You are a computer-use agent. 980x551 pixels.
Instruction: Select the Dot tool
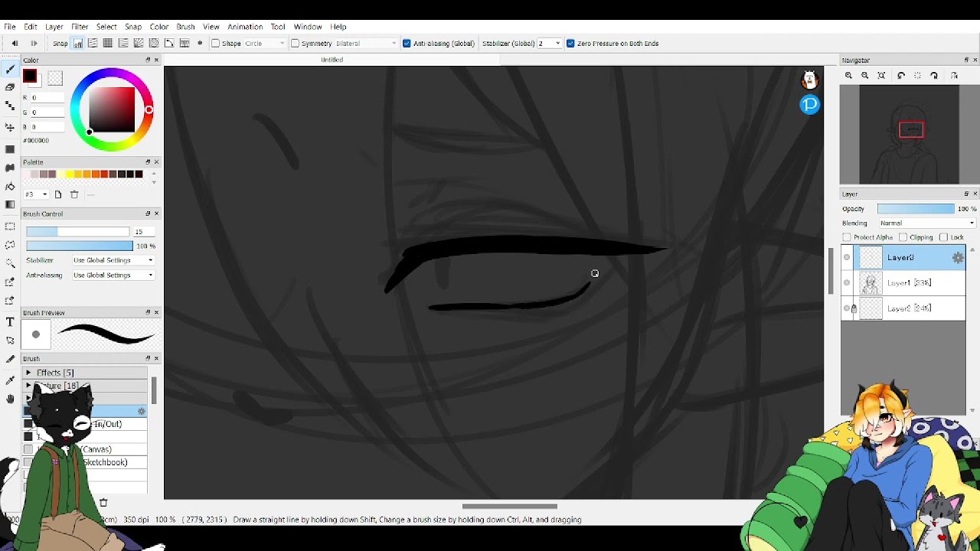(10, 106)
